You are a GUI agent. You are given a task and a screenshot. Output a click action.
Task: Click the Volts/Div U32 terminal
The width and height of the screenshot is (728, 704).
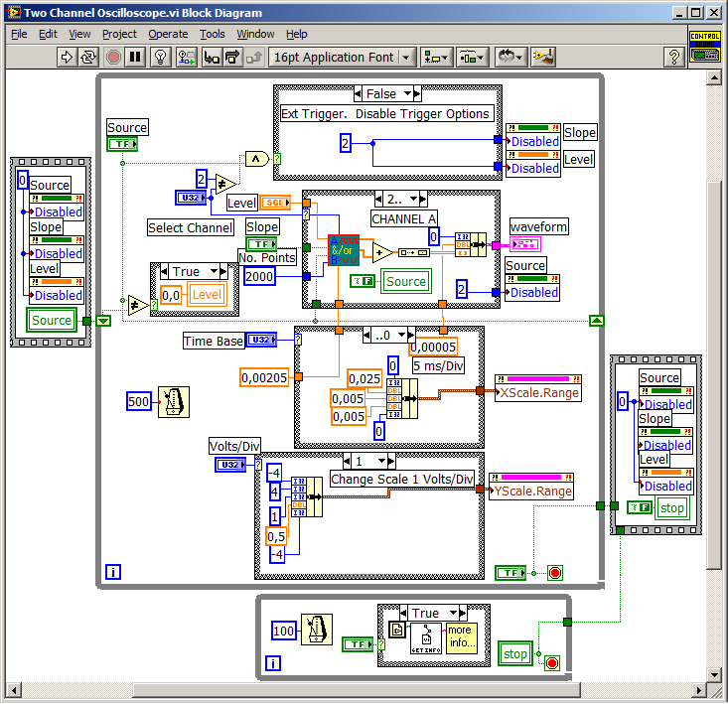pos(230,465)
